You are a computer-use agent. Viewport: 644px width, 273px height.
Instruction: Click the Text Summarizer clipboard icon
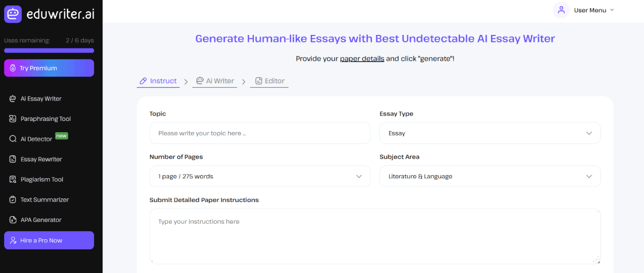(x=13, y=199)
